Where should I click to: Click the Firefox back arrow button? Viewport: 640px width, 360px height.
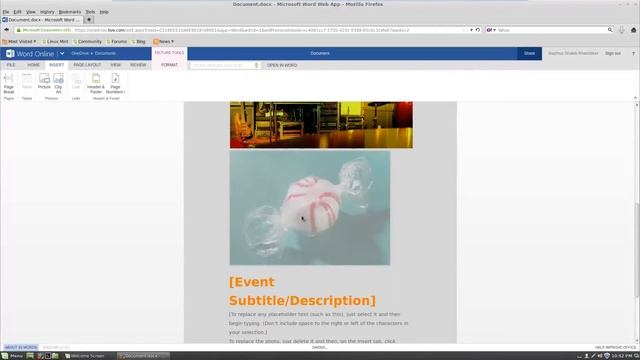click(7, 30)
